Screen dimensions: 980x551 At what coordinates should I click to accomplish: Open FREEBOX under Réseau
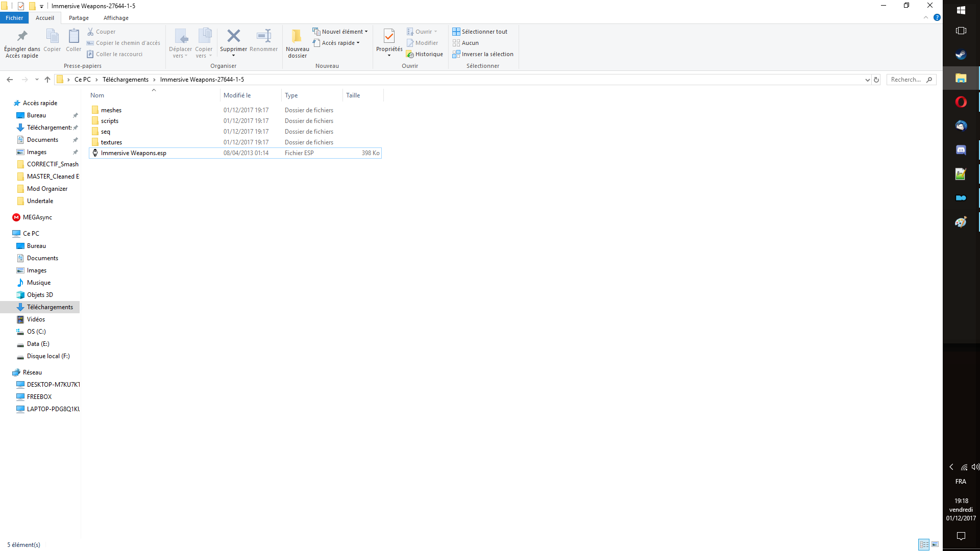[39, 397]
